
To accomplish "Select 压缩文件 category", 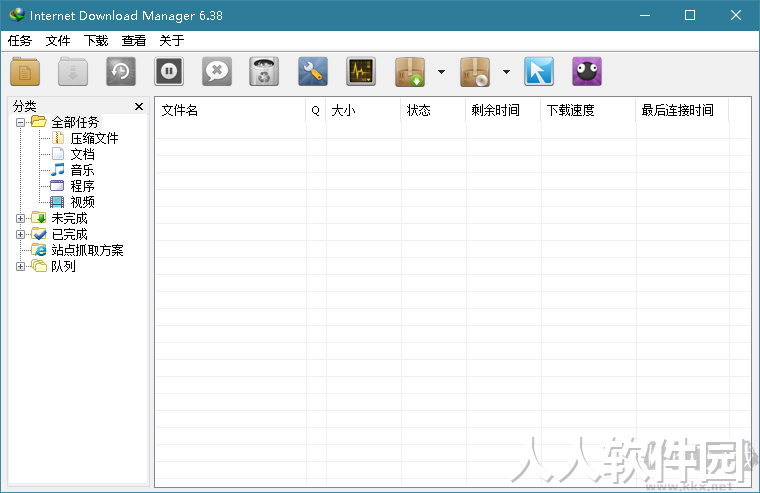I will 94,139.
